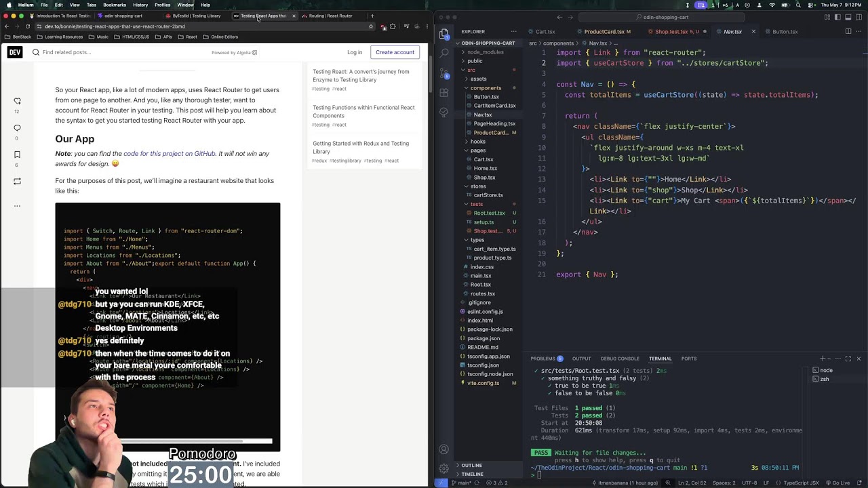Screen dimensions: 868x488
Task: Collapse the src folder in Explorer
Action: (471, 70)
